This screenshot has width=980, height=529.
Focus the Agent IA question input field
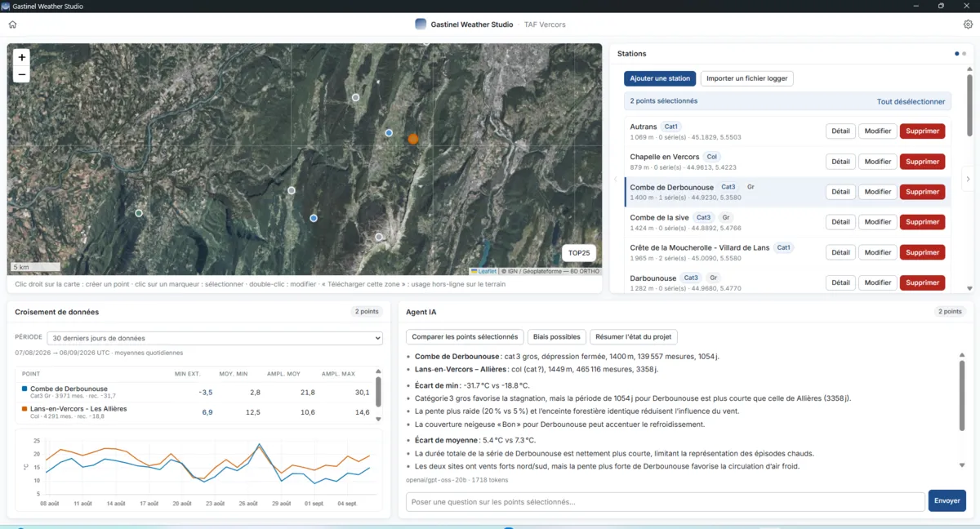pyautogui.click(x=666, y=501)
